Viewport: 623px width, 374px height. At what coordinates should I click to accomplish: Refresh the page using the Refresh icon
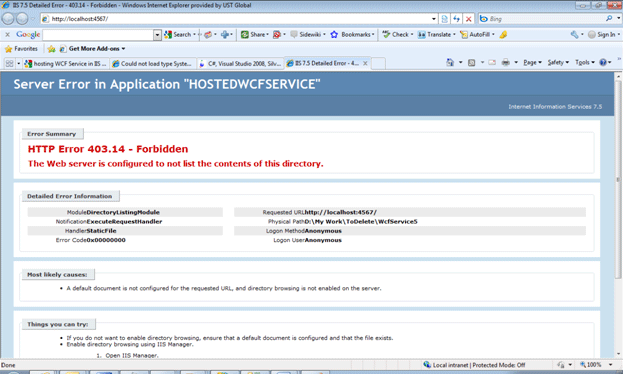click(457, 19)
